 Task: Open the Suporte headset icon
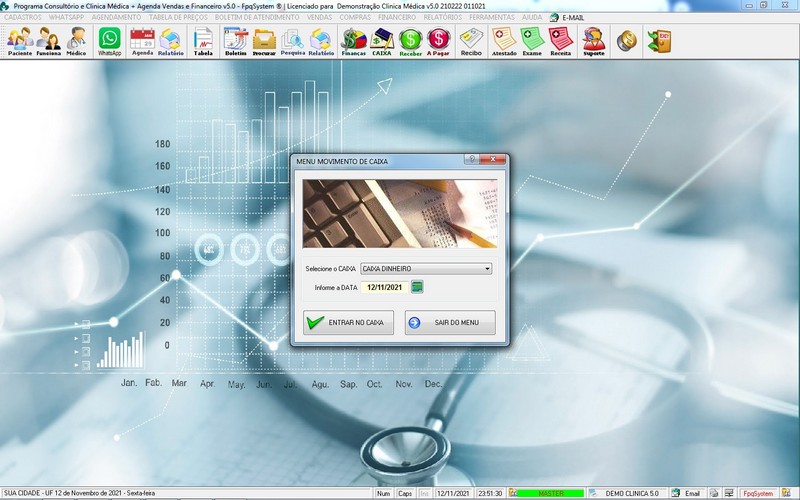[x=594, y=41]
